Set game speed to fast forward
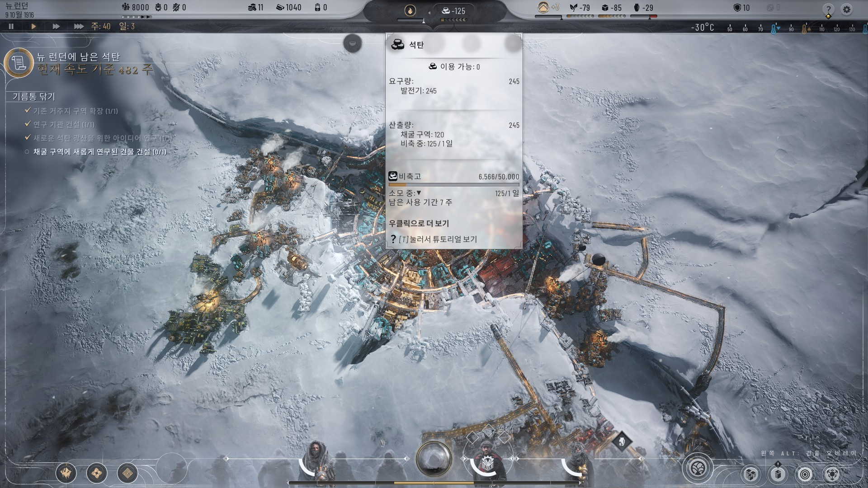The image size is (868, 488). (56, 26)
